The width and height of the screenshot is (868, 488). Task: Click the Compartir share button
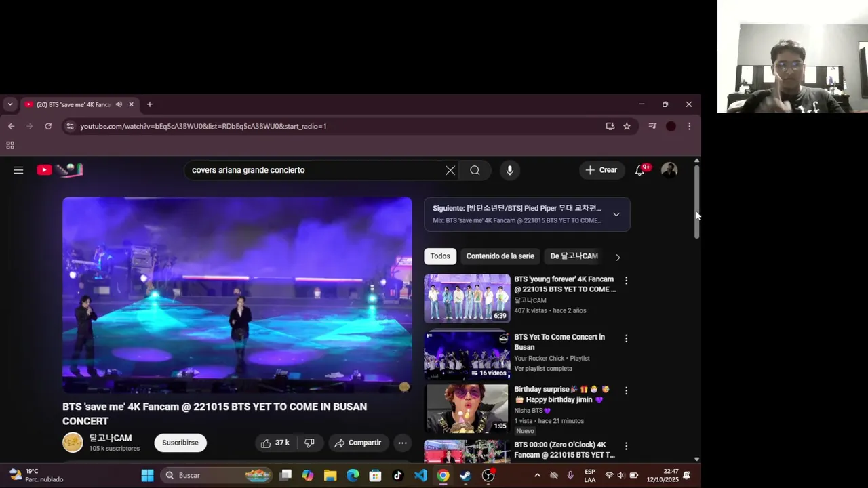click(x=358, y=443)
